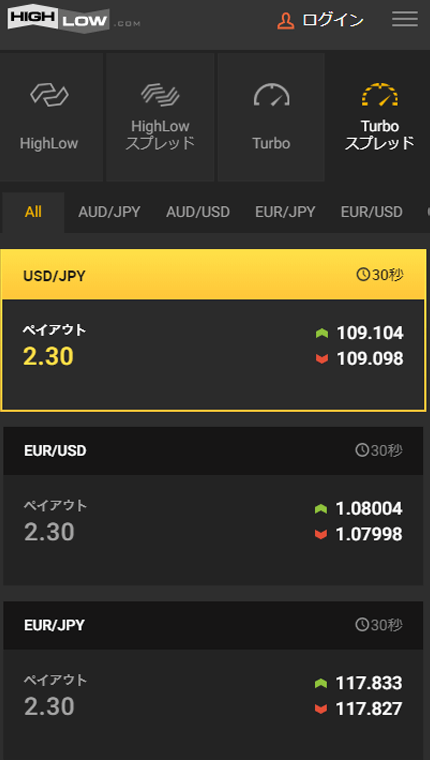Viewport: 430px width, 760px height.
Task: Switch to the EUR/JPY tab
Action: coord(285,212)
